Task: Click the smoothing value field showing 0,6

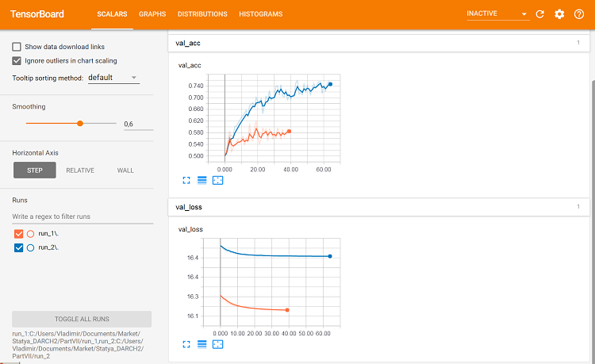Action: point(139,124)
